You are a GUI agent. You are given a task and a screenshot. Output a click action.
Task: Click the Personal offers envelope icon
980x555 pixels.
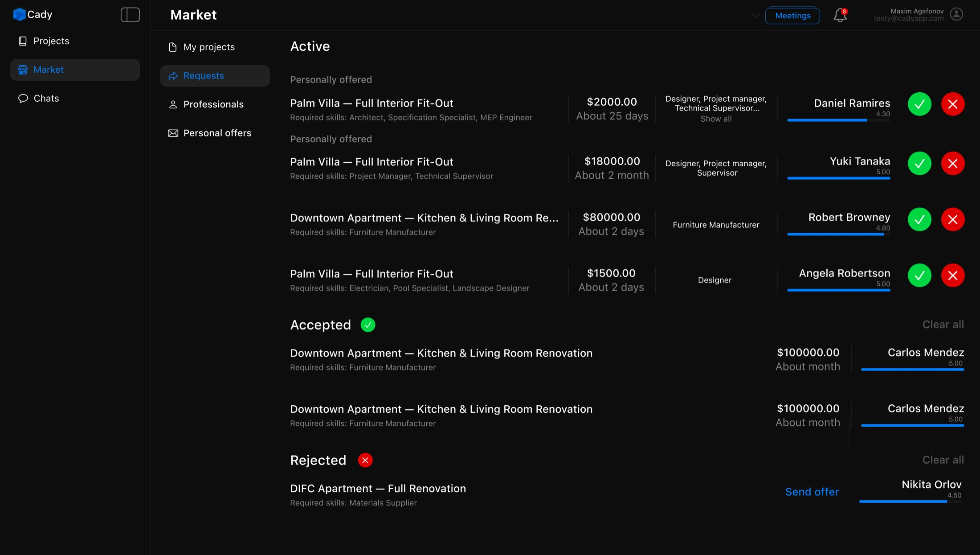173,133
